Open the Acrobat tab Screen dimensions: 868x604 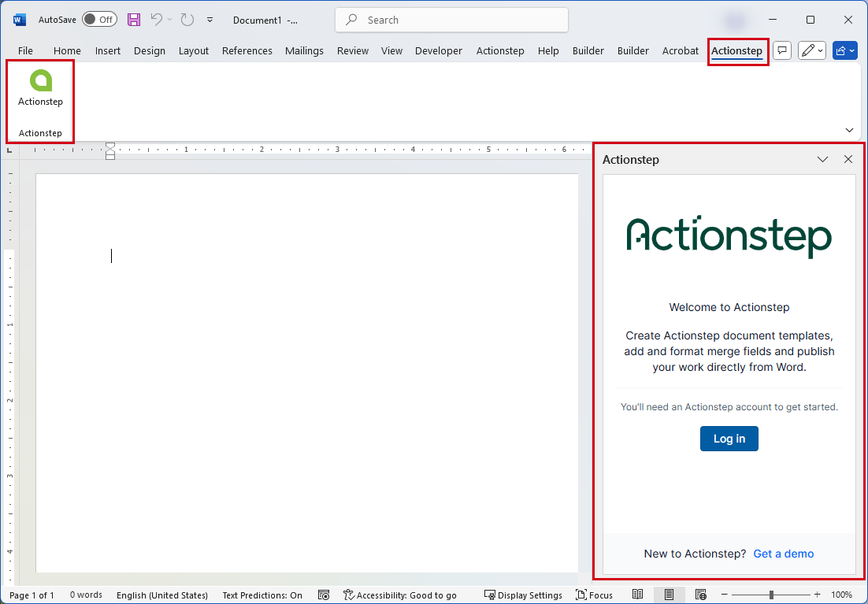point(681,50)
